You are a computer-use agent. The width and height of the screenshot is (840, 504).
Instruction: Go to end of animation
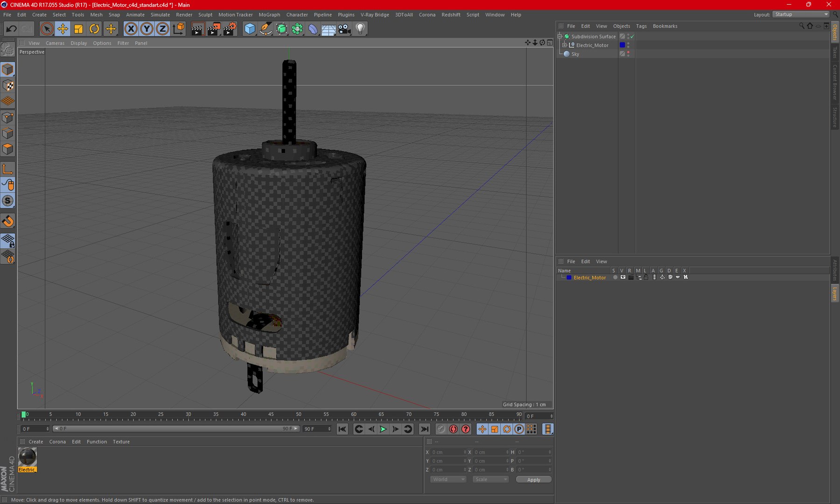(424, 429)
